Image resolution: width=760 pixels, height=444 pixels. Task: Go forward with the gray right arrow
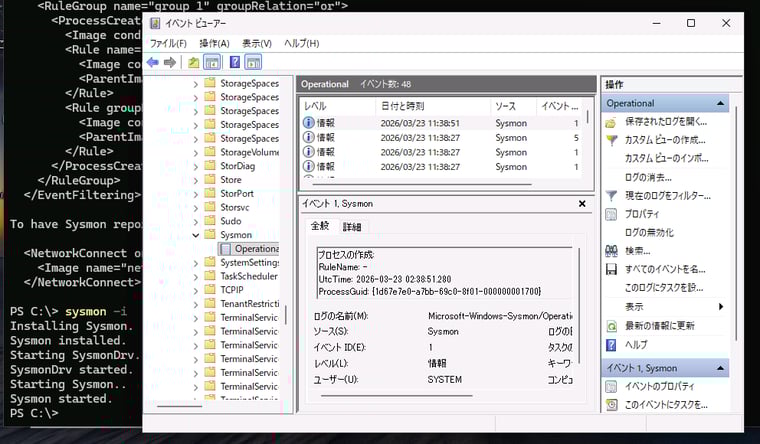tap(170, 62)
